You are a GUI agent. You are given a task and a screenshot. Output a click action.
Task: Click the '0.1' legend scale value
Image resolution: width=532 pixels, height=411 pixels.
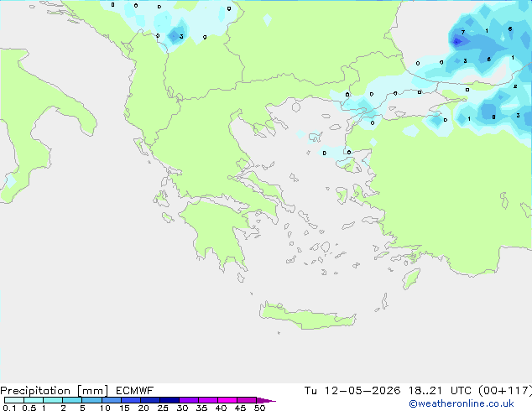(9, 408)
